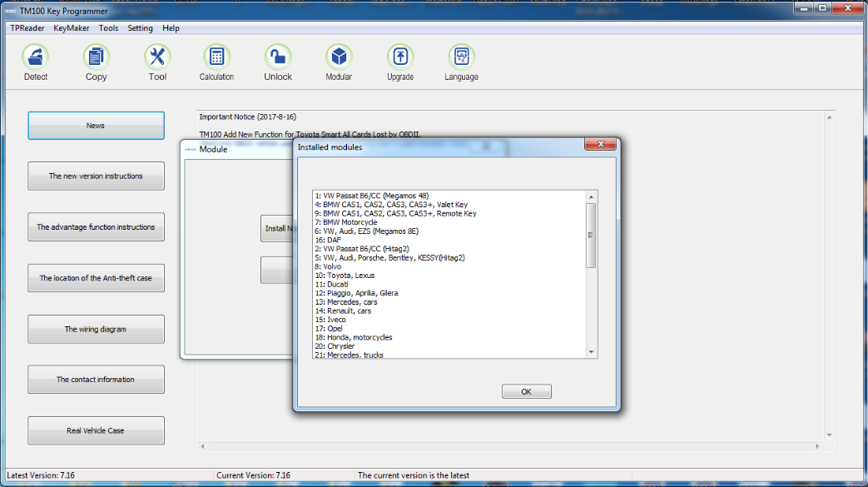Launch the Calculation icon
Image resolution: width=868 pixels, height=487 pixels.
pos(216,62)
